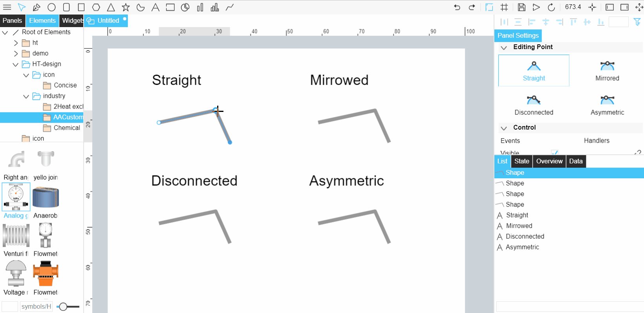Click align vertical middle icon
The image size is (644, 313).
coord(587,22)
